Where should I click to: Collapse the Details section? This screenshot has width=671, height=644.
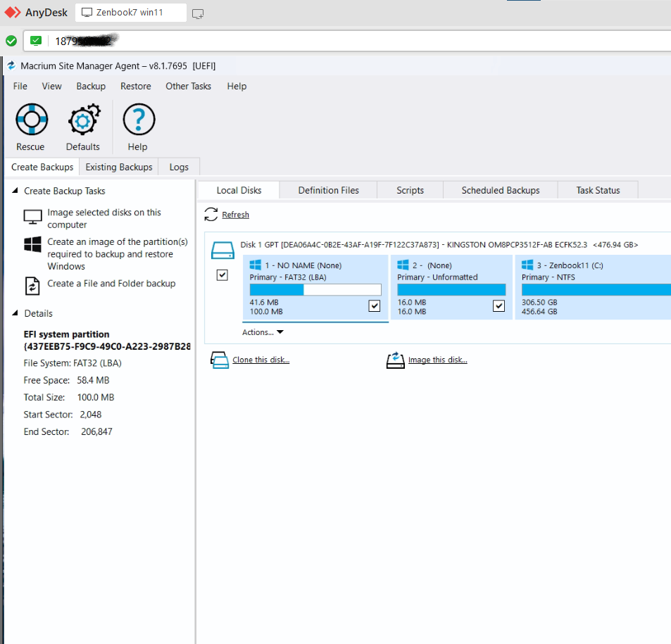click(15, 313)
